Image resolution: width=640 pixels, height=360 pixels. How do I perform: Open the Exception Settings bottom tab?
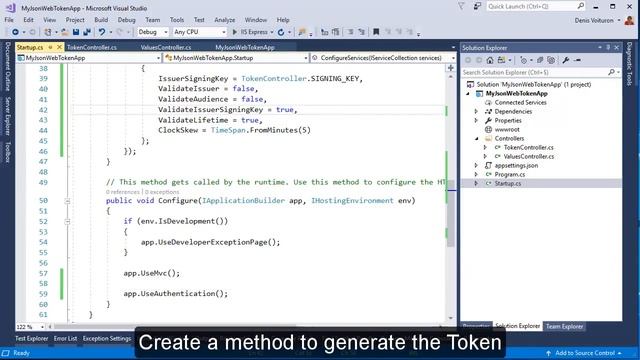[107, 338]
